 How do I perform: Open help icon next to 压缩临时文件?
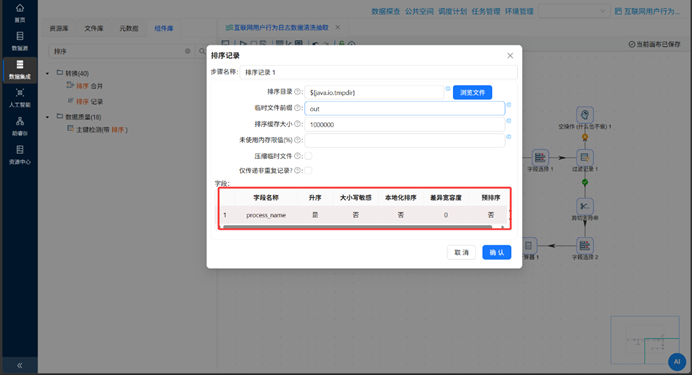[x=297, y=156]
